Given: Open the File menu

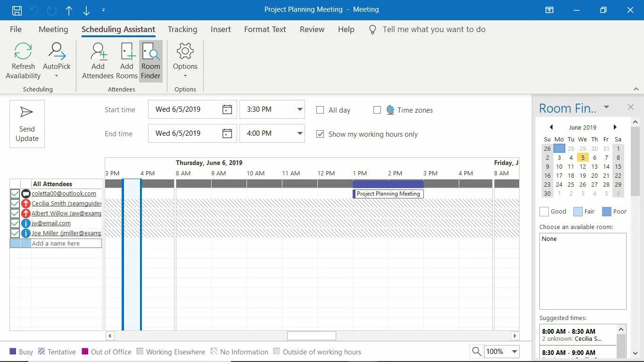Looking at the screenshot, I should click(x=16, y=29).
